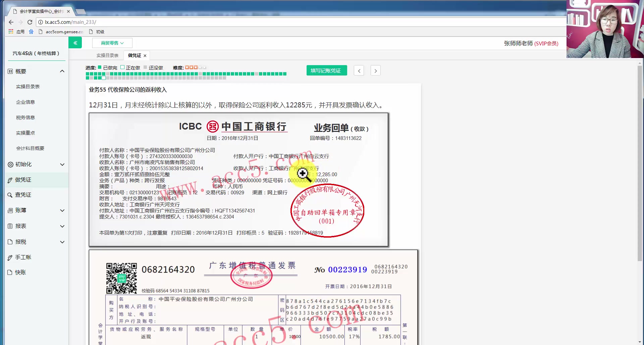
Task: Click the ICBC bank receipt image
Action: pos(238,180)
